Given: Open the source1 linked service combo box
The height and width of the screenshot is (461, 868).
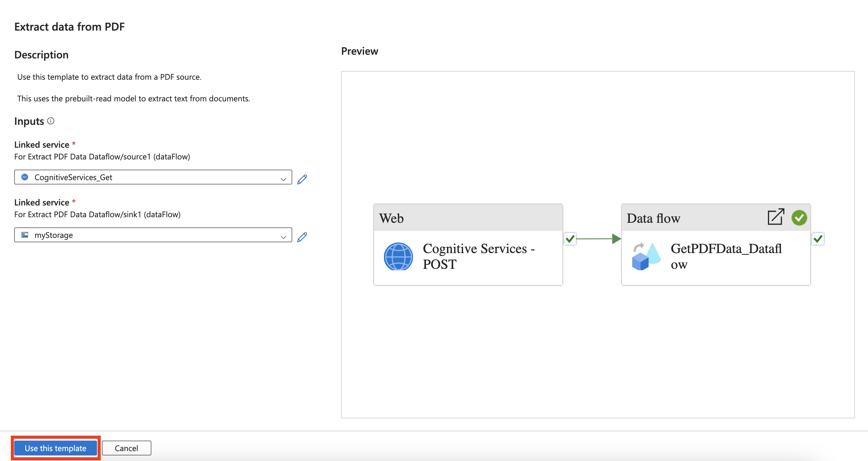Looking at the screenshot, I should [153, 177].
